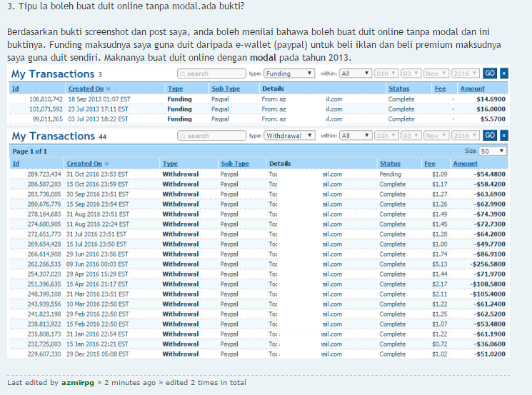Click the -$256.5800 withdrawal amount
This screenshot has height=395, width=532.
pyautogui.click(x=488, y=264)
